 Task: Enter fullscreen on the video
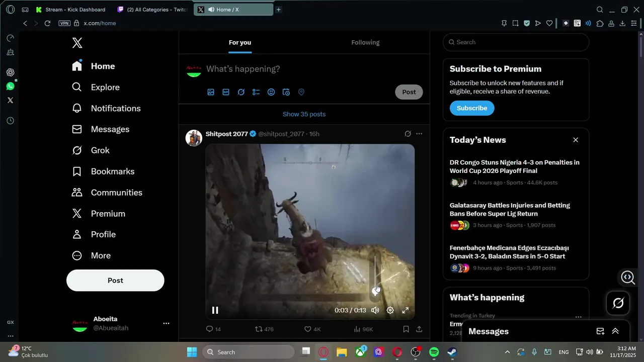(406, 310)
